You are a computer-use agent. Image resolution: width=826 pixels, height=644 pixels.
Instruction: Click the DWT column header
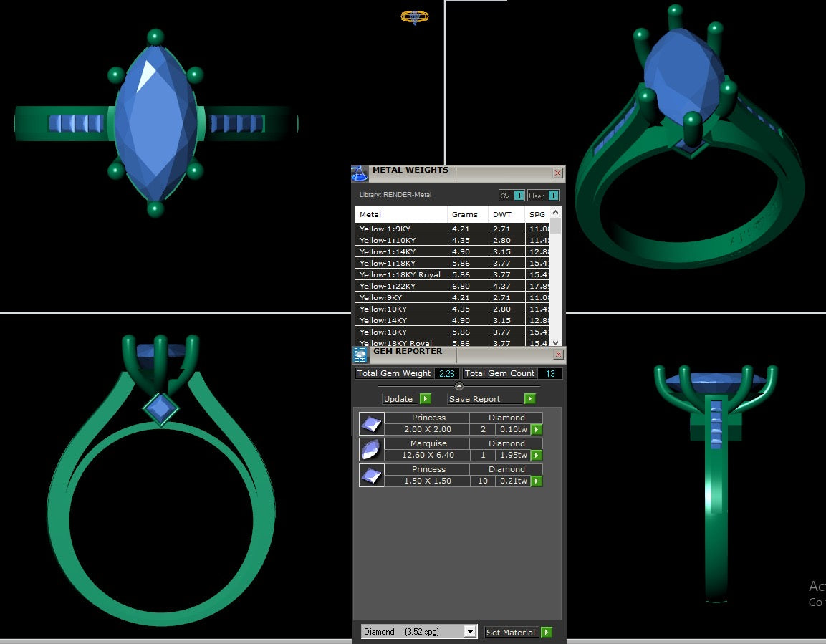tap(506, 214)
